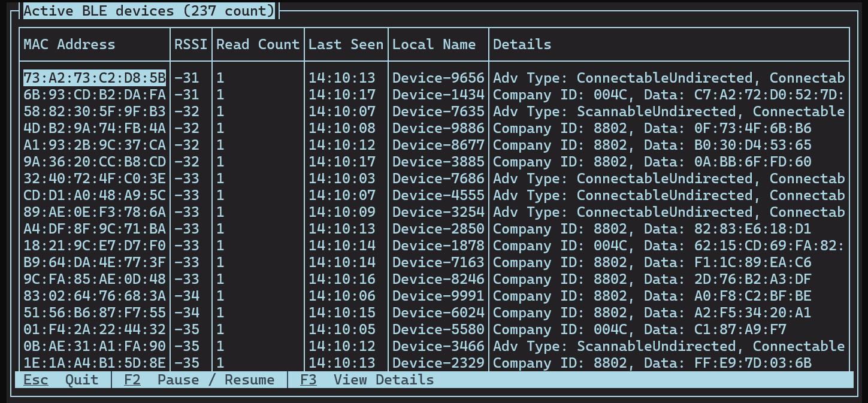Viewport: 868px width, 403px height.
Task: Select highlighted row 73:A2:73:C2:D8:5B
Action: (95, 78)
